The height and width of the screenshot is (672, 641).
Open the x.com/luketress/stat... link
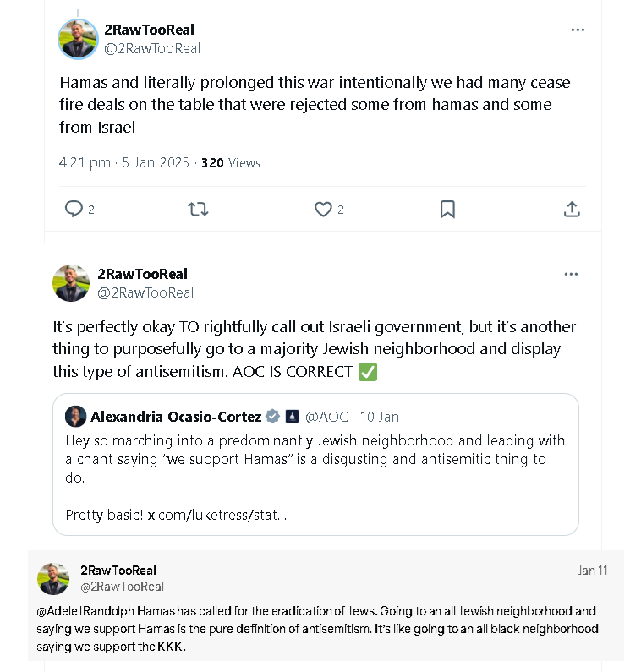(217, 515)
